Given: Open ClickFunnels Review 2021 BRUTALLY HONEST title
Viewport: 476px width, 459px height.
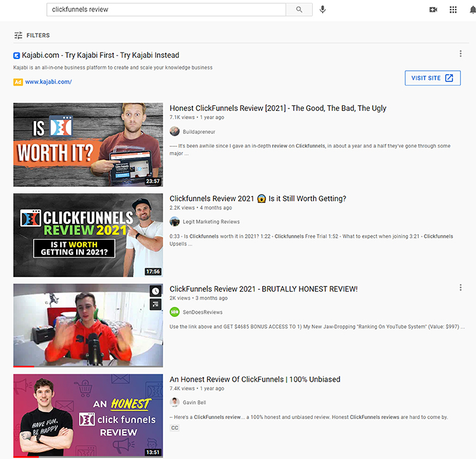Looking at the screenshot, I should (263, 289).
